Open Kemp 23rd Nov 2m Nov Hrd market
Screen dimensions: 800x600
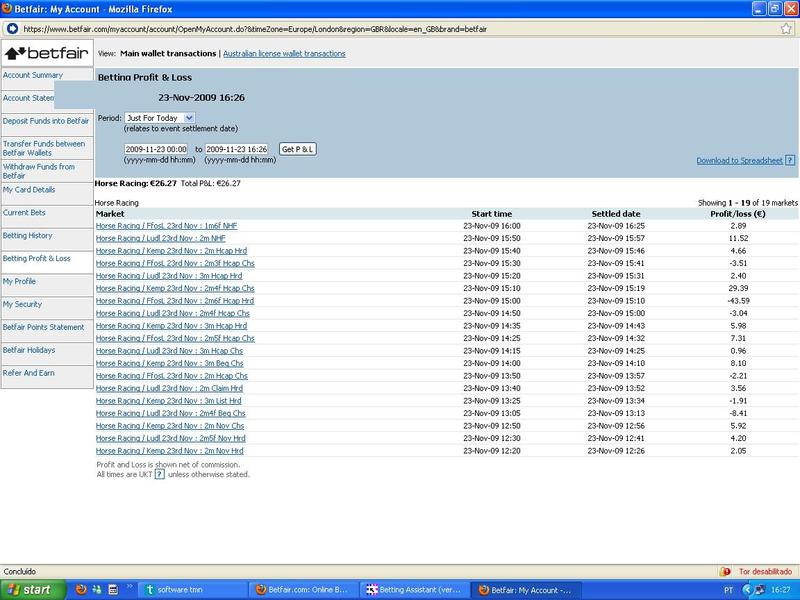coord(169,451)
